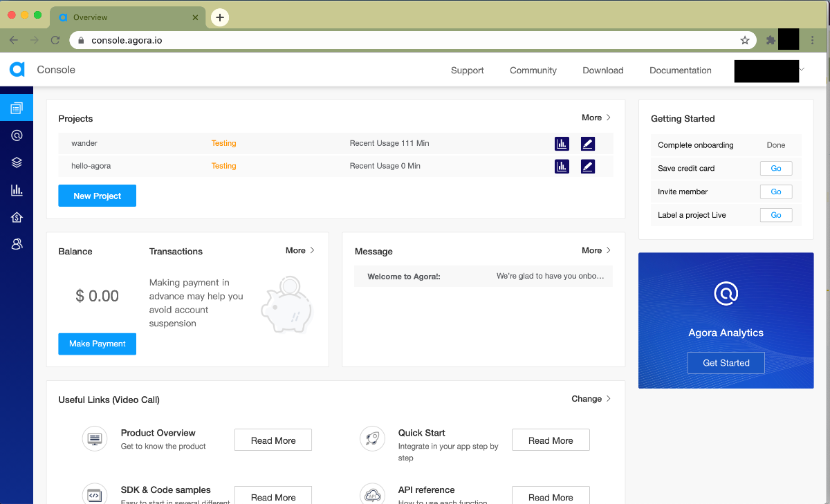
Task: Open the Agora Analytics sidebar icon
Action: (17, 136)
